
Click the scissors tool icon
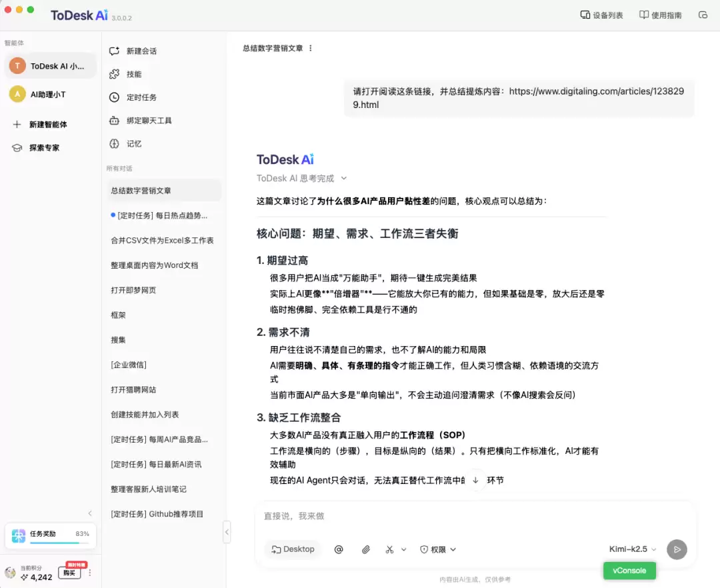389,549
